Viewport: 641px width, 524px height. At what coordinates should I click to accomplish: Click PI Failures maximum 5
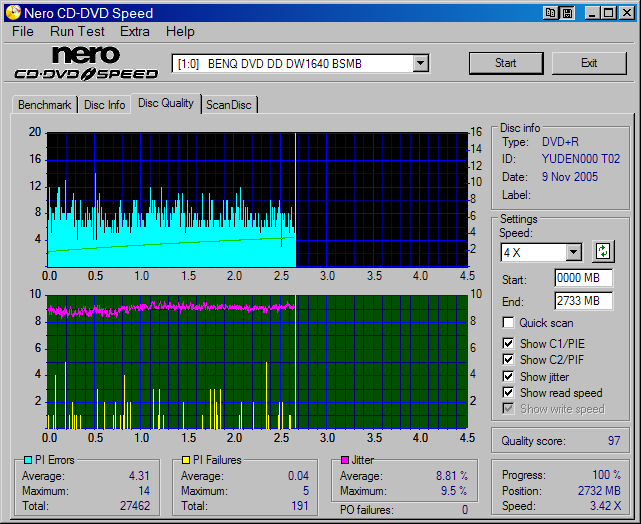click(x=306, y=490)
